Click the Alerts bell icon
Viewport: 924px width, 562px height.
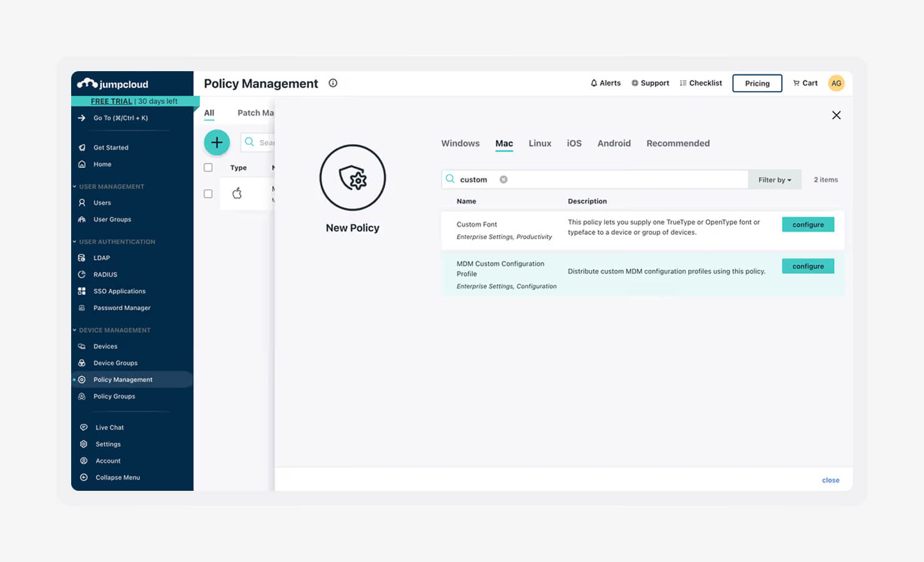594,83
